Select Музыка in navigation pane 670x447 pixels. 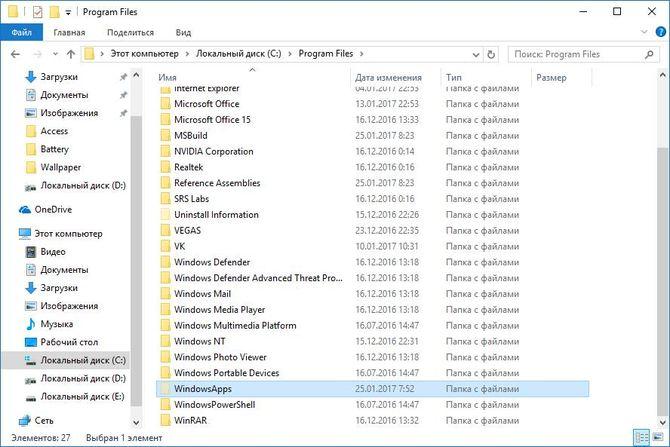click(56, 324)
